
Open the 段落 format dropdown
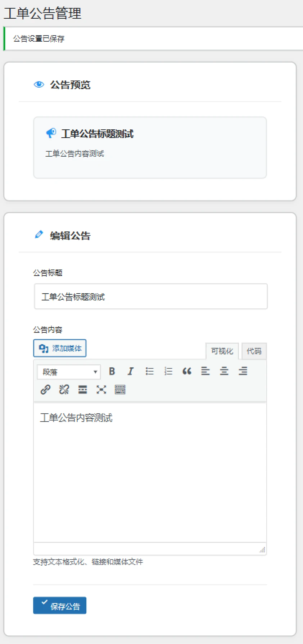click(68, 372)
